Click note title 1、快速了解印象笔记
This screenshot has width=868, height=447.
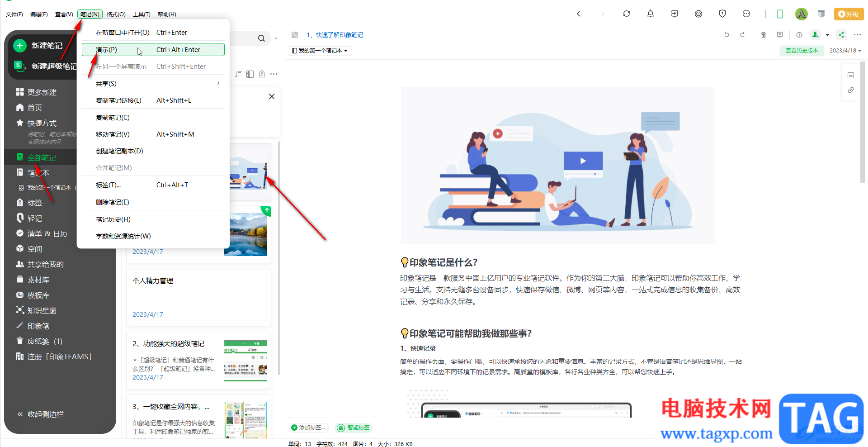(335, 35)
